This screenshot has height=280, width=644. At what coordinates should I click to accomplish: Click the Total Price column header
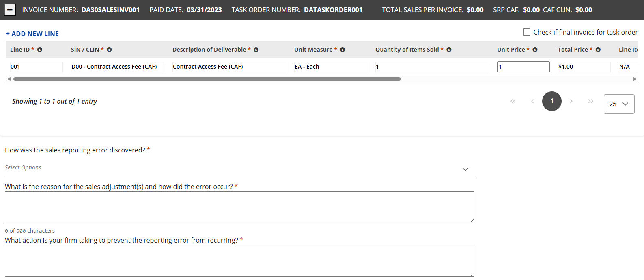[x=573, y=50]
